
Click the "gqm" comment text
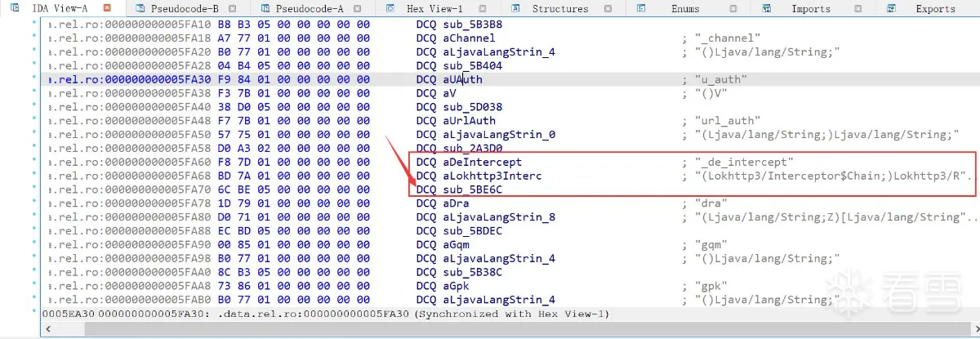pos(711,244)
